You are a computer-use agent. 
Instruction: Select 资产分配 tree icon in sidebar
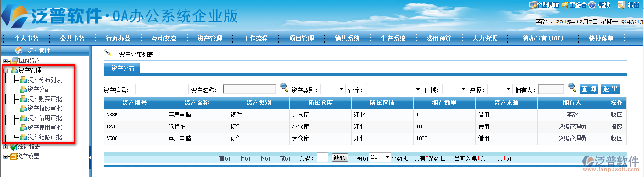23,89
